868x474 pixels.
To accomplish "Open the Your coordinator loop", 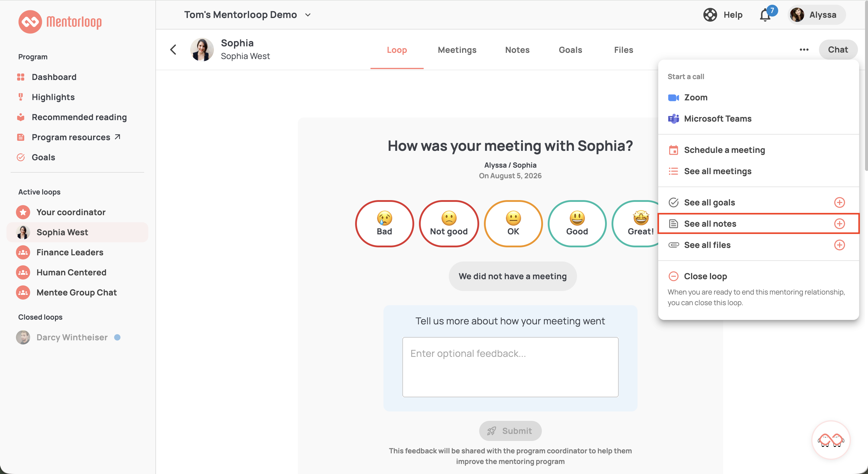I will [77, 212].
